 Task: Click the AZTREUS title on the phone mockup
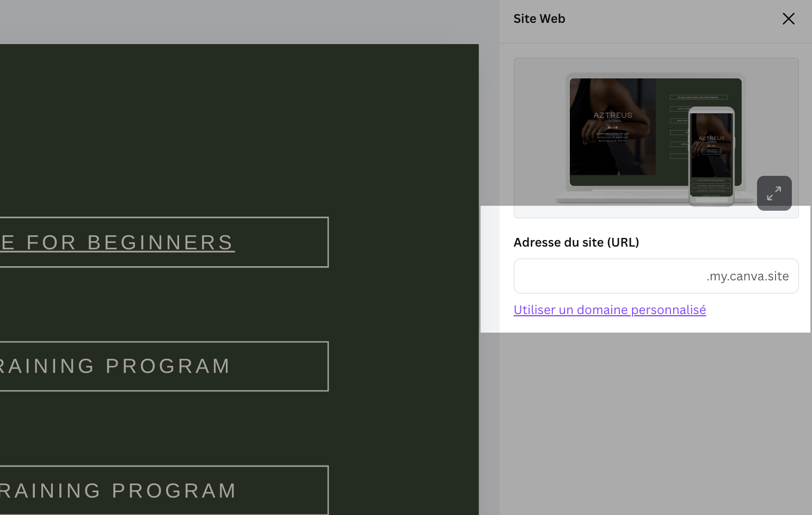pos(711,138)
